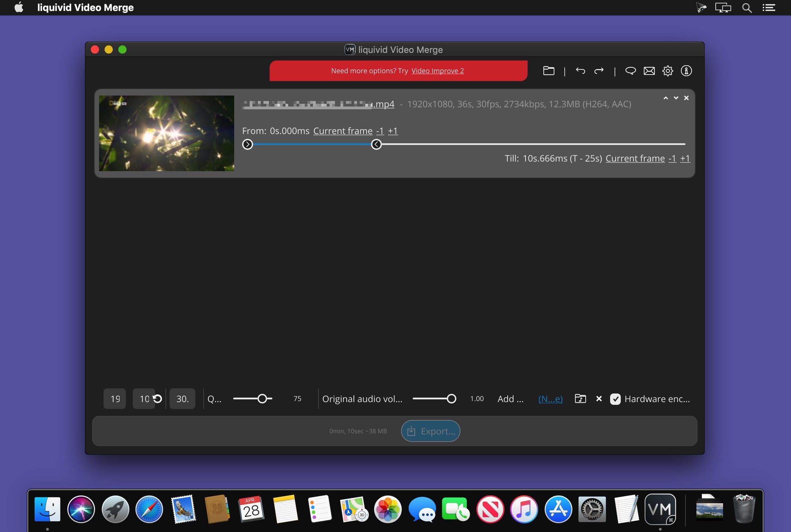Click the 1920x1080 video details text
Screen dimensions: 791x532
(519, 104)
